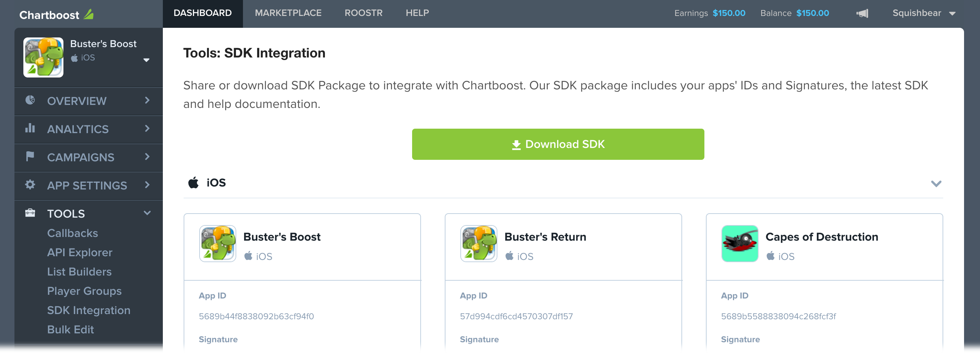The image size is (980, 353).
Task: Click the Capes of Destruction card title
Action: click(822, 237)
